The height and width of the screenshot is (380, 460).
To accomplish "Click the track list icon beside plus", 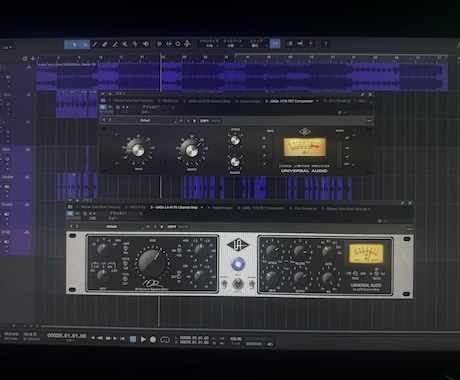I will [25, 59].
